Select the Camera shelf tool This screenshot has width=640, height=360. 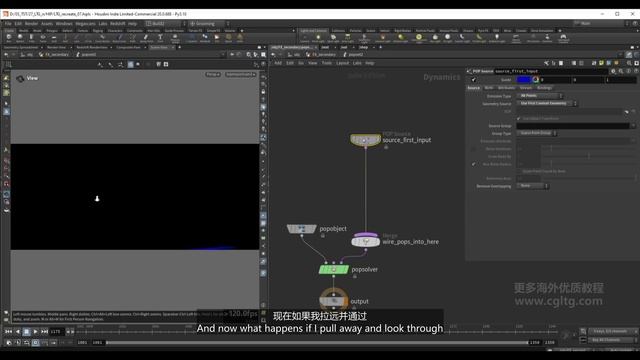coord(304,38)
